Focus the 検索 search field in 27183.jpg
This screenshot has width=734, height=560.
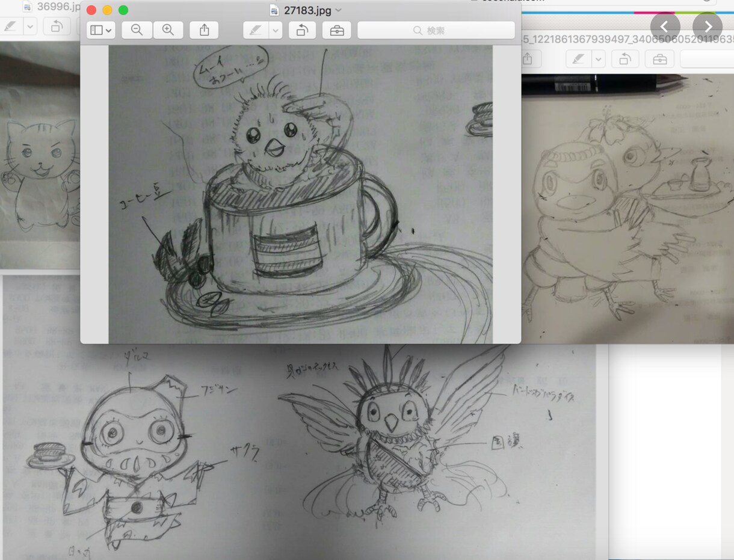(436, 30)
